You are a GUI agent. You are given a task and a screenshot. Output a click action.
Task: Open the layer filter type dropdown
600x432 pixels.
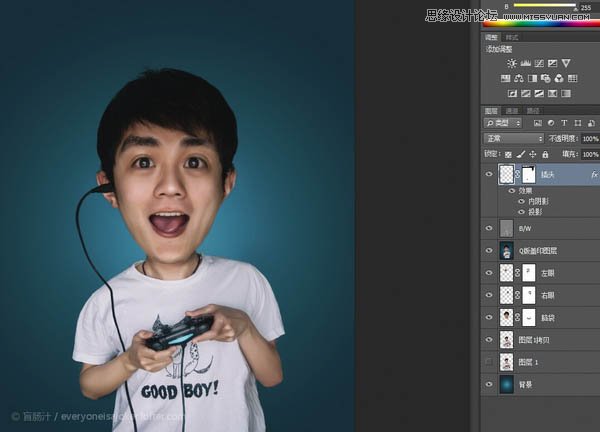point(503,123)
